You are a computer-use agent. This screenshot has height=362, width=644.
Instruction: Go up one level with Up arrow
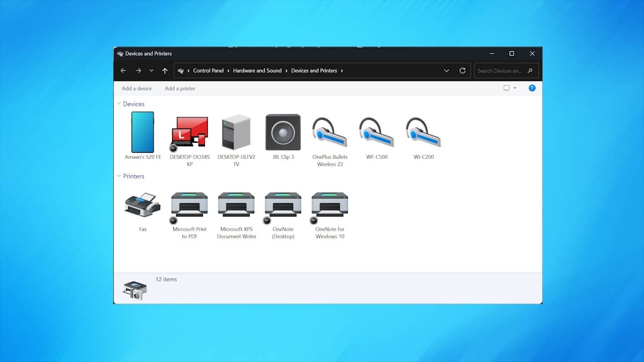coord(165,71)
